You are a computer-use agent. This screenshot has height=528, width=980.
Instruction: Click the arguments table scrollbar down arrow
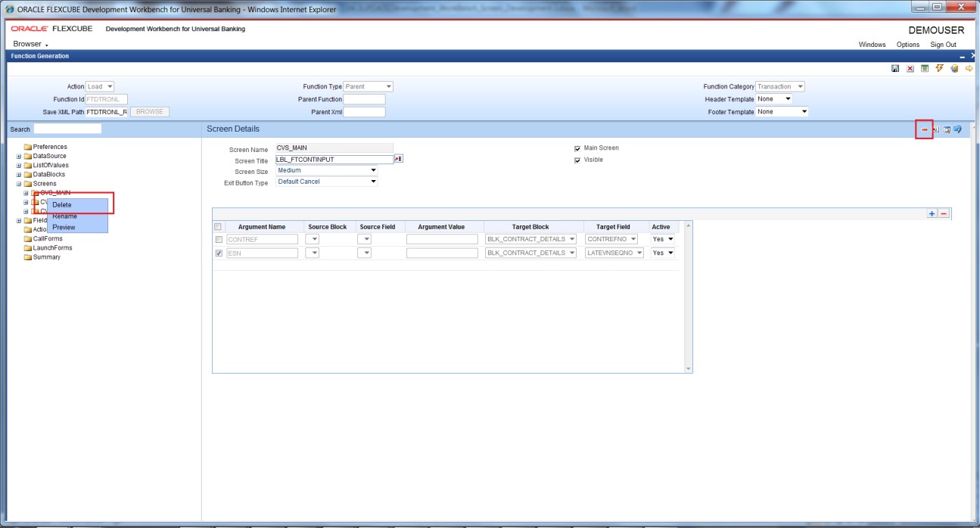688,368
